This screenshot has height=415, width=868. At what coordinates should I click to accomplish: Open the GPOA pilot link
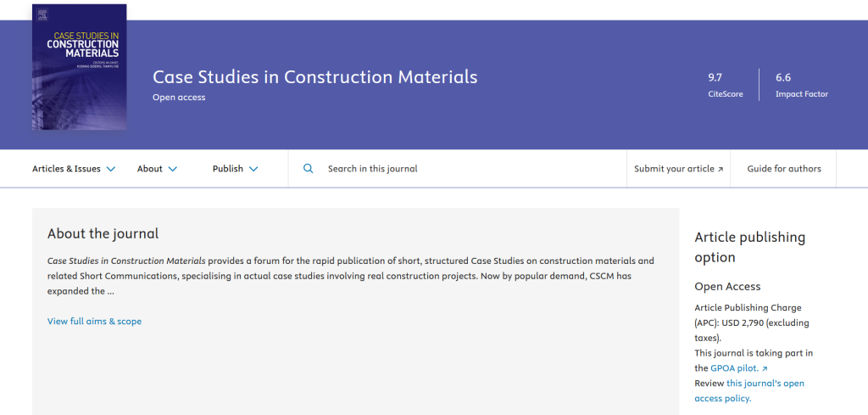[734, 368]
